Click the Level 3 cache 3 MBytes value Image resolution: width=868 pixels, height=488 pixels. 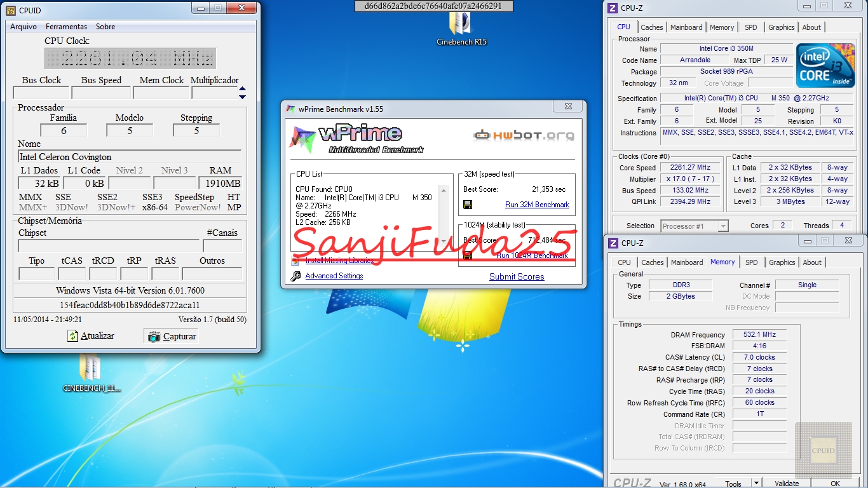(x=790, y=202)
